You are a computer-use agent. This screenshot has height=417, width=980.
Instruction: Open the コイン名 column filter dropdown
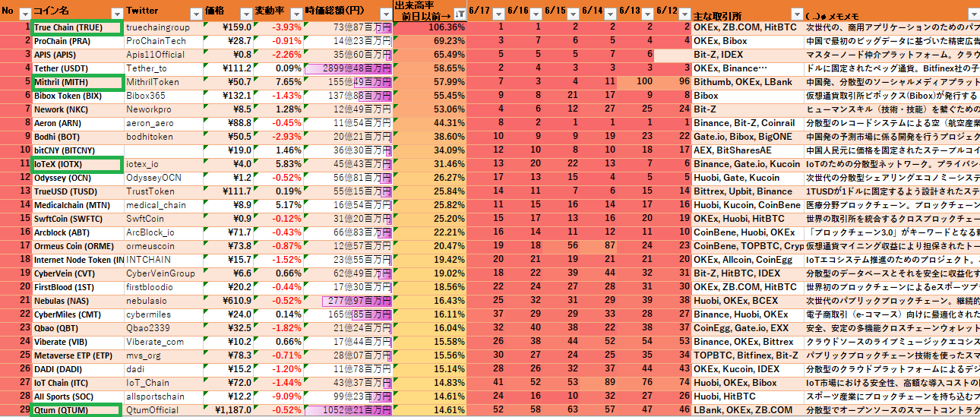click(116, 14)
